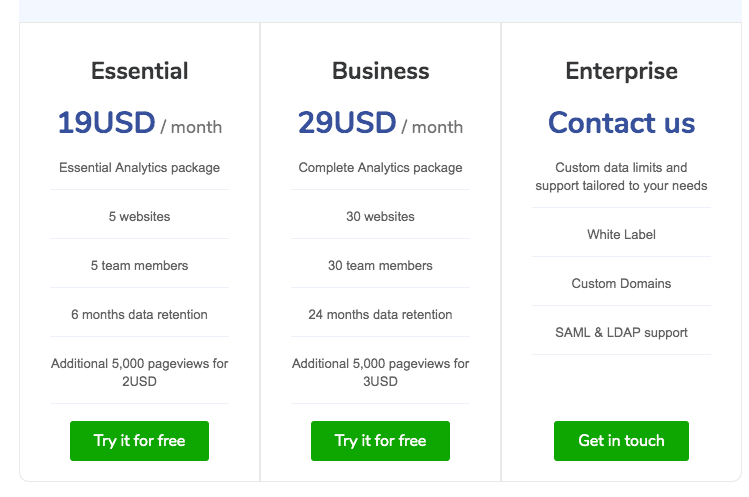Click the 6 months data retention row
The image size is (749, 497).
[139, 314]
